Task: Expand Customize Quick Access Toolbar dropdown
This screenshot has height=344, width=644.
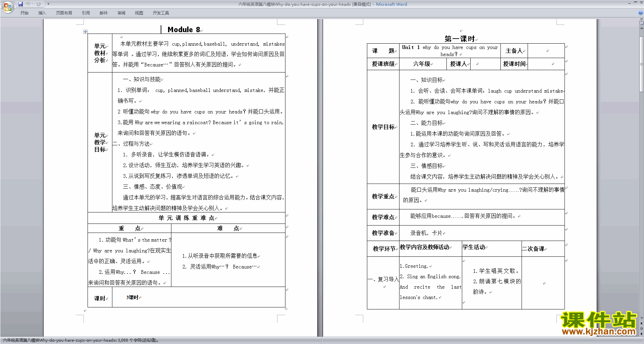Action: click(48, 4)
